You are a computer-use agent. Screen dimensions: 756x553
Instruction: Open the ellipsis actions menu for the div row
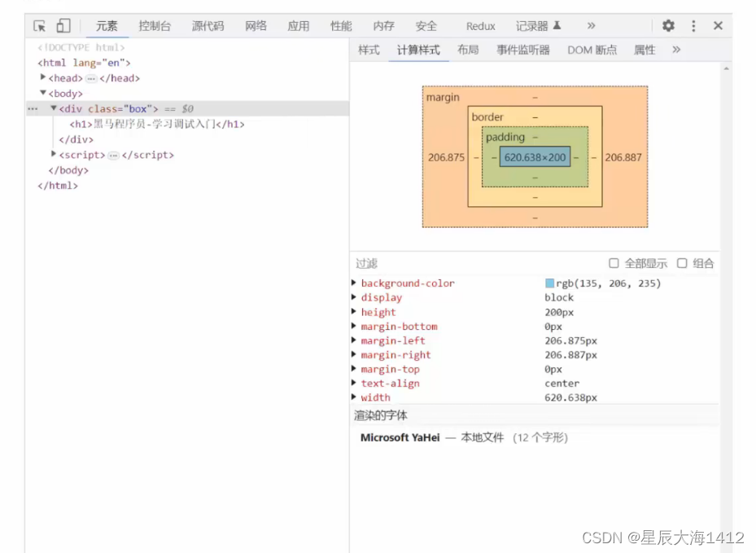click(33, 109)
